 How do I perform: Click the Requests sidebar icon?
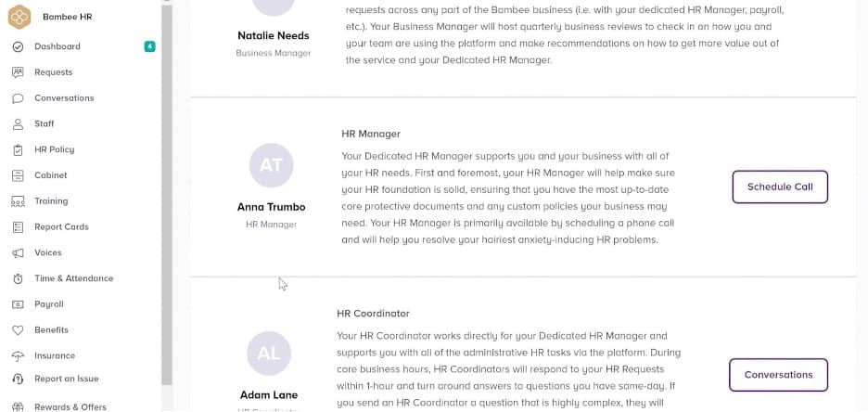coord(18,72)
